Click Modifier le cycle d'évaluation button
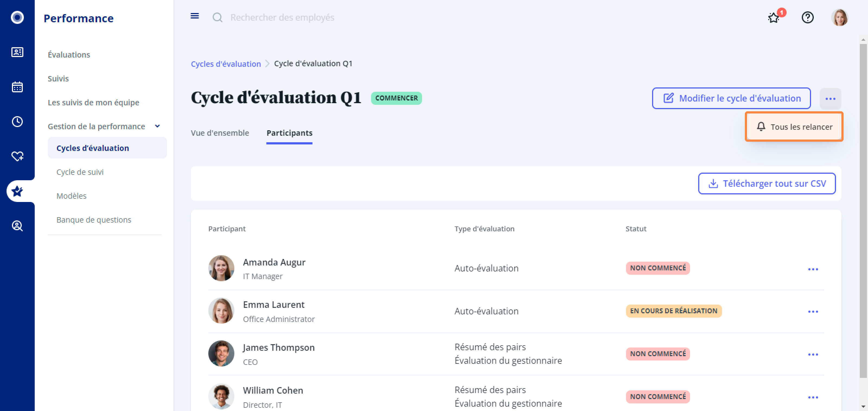868x411 pixels. (731, 99)
